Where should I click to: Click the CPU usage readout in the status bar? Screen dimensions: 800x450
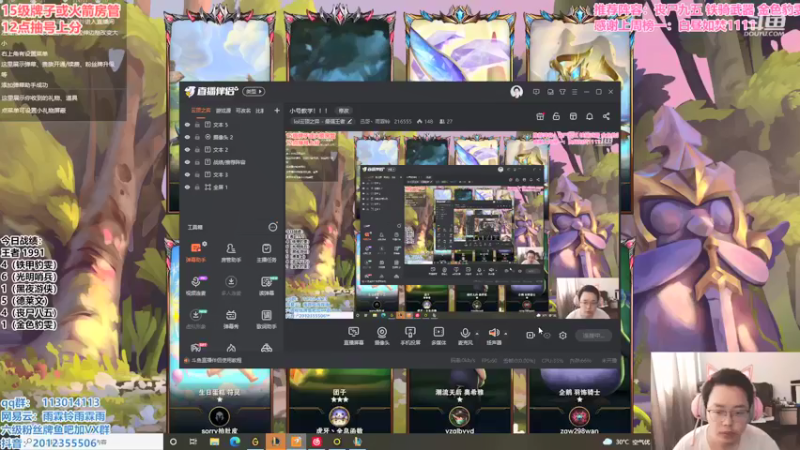click(x=552, y=360)
